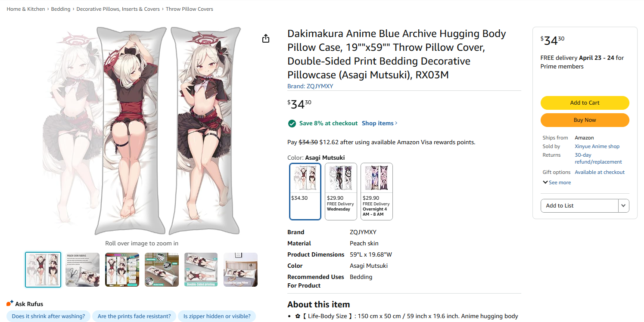Go to Throw Pillow Covers breadcrumb

190,9
